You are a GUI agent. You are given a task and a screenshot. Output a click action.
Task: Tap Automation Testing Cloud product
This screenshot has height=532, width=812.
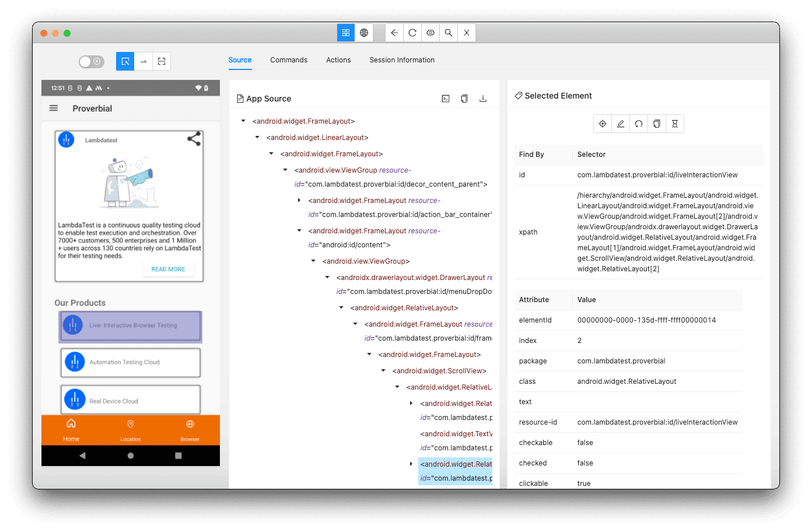click(x=130, y=362)
